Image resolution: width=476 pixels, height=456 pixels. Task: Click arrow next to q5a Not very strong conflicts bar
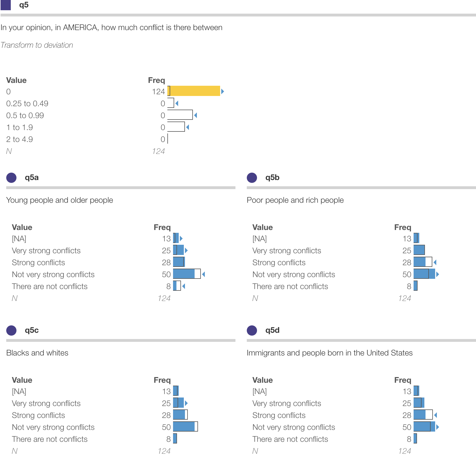[x=203, y=274]
